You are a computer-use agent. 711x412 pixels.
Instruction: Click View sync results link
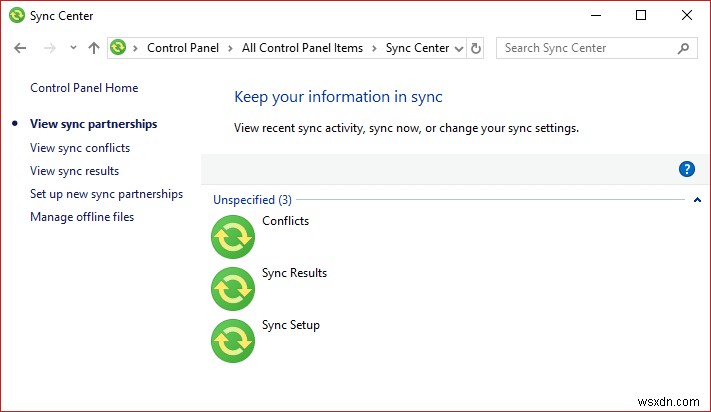pos(75,171)
